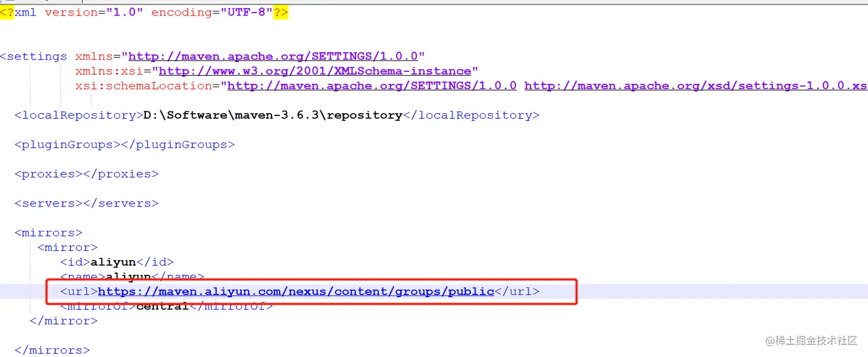Open the maven.aliyun.com nexus public URL
868x357 pixels.
pyautogui.click(x=296, y=292)
